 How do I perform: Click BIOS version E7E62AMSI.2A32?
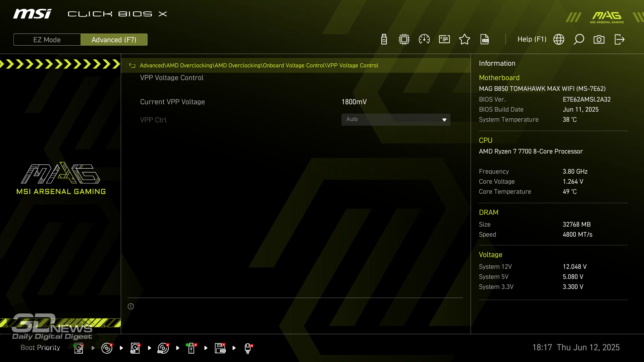[x=587, y=100]
